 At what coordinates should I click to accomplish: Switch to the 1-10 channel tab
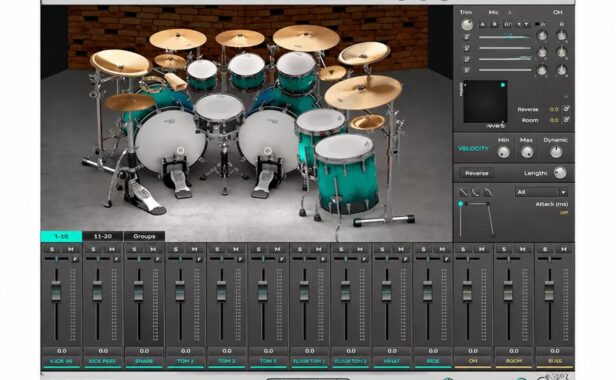[x=61, y=236]
